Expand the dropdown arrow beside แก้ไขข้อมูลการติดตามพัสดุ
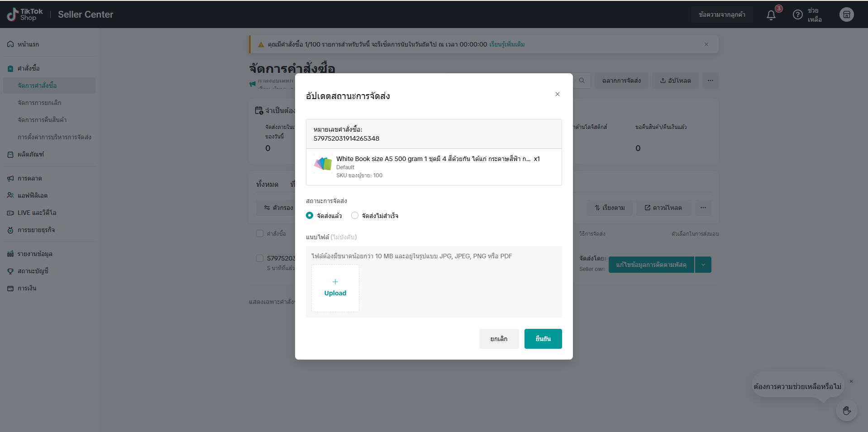This screenshot has height=432, width=868. tap(703, 265)
